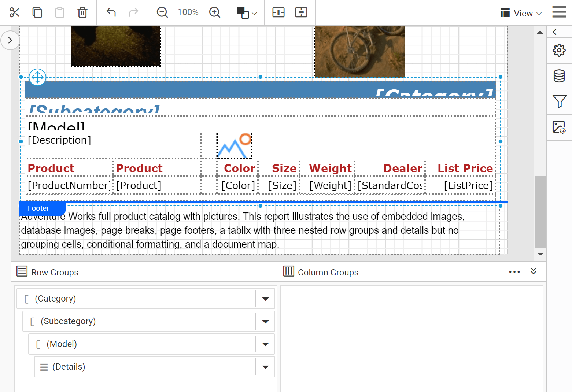Click the Cut scissors icon
The width and height of the screenshot is (572, 392).
[x=15, y=12]
